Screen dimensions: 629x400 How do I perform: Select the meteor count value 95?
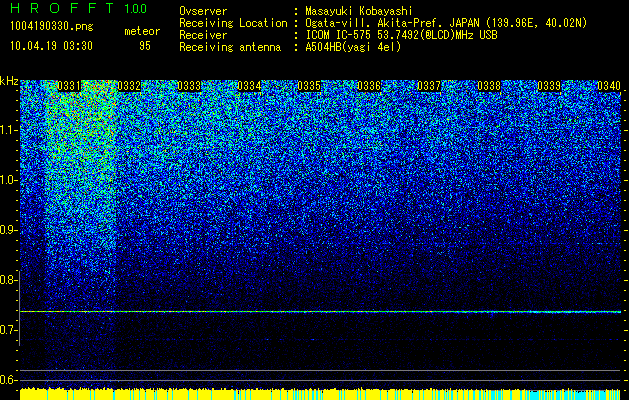[x=144, y=46]
